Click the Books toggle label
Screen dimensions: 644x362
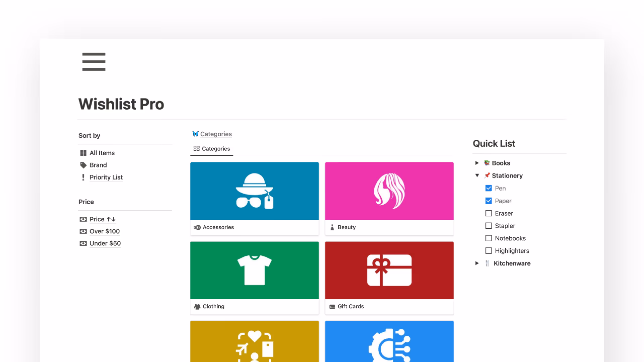501,163
